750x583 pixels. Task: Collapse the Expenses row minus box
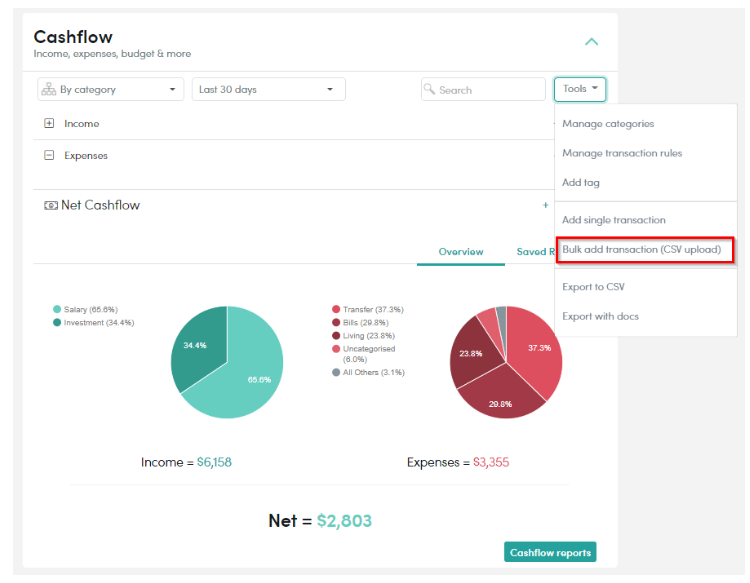point(49,155)
